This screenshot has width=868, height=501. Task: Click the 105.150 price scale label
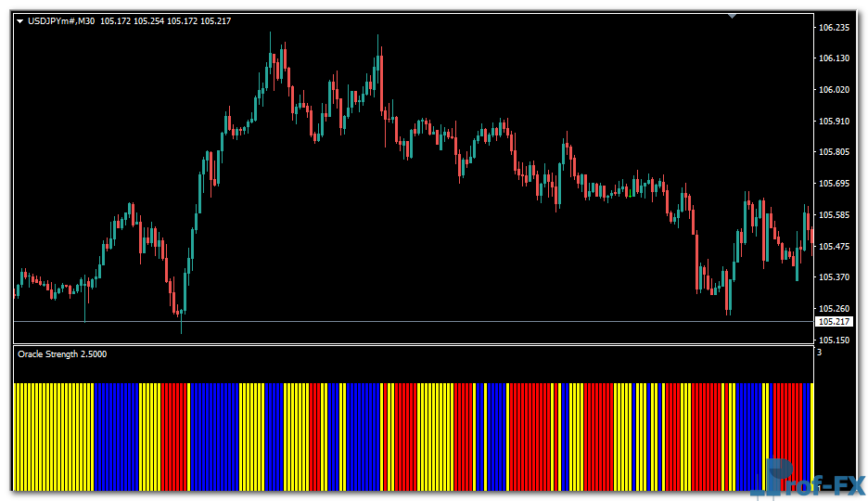click(835, 340)
